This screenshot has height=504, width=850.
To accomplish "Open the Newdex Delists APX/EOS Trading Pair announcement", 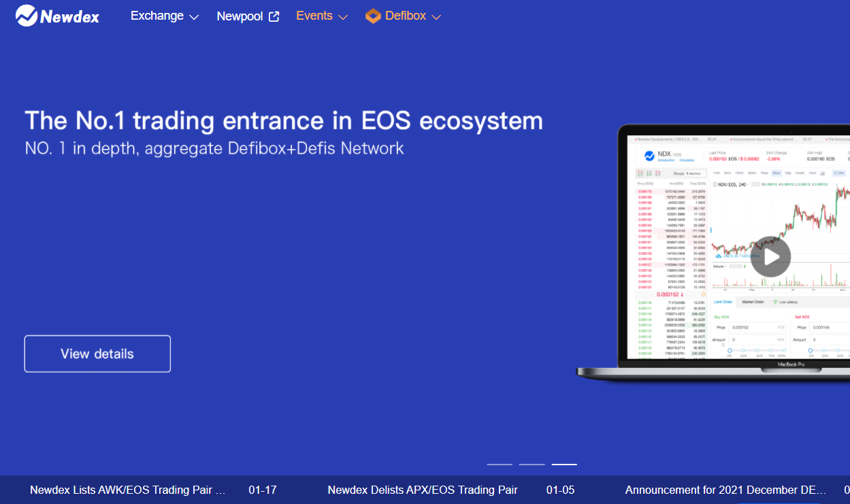I will (x=423, y=490).
